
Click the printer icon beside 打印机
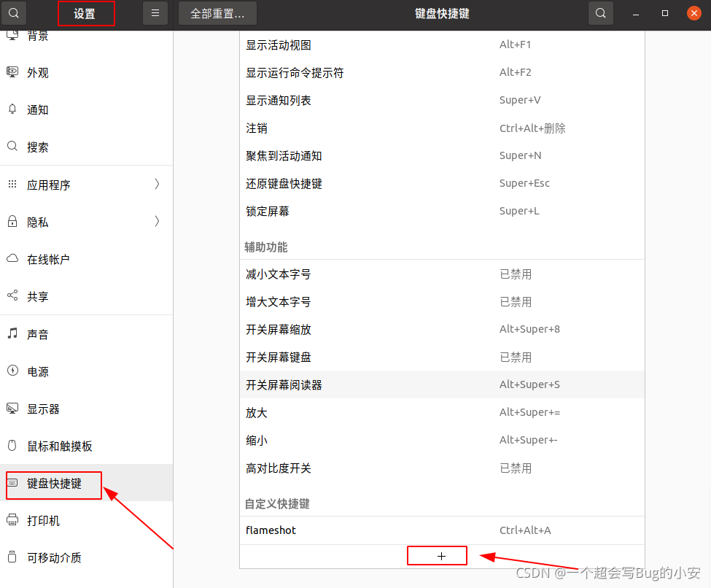pyautogui.click(x=12, y=520)
